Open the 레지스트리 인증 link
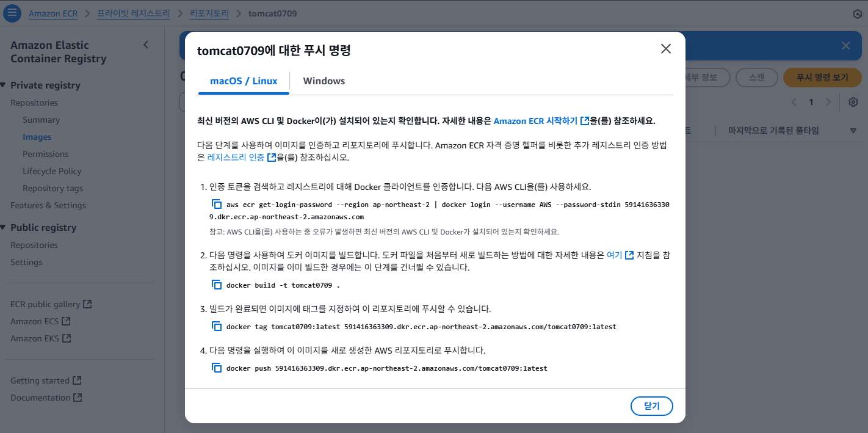868x433 pixels. coord(241,157)
